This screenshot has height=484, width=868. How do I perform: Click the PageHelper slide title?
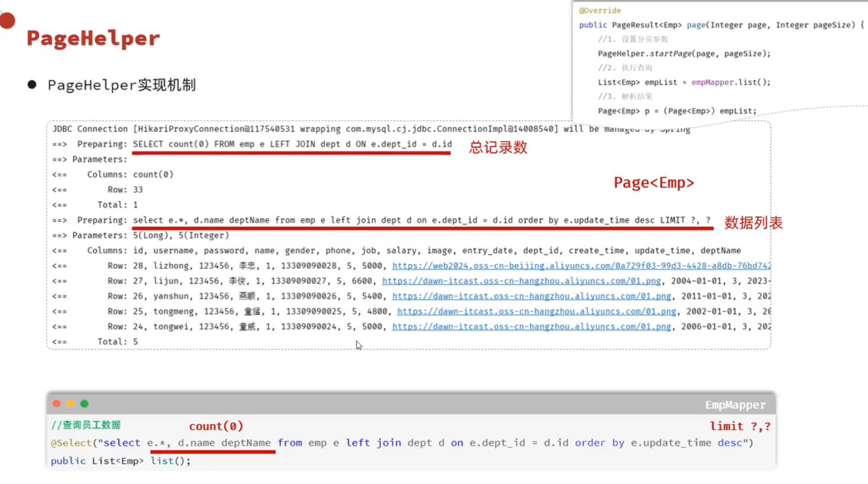(x=93, y=38)
